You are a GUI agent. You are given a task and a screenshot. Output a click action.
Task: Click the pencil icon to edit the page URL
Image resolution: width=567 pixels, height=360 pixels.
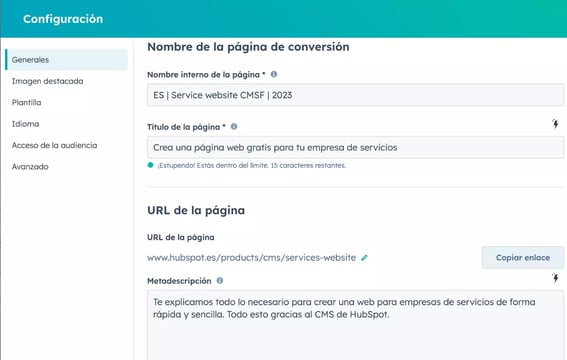tap(364, 258)
